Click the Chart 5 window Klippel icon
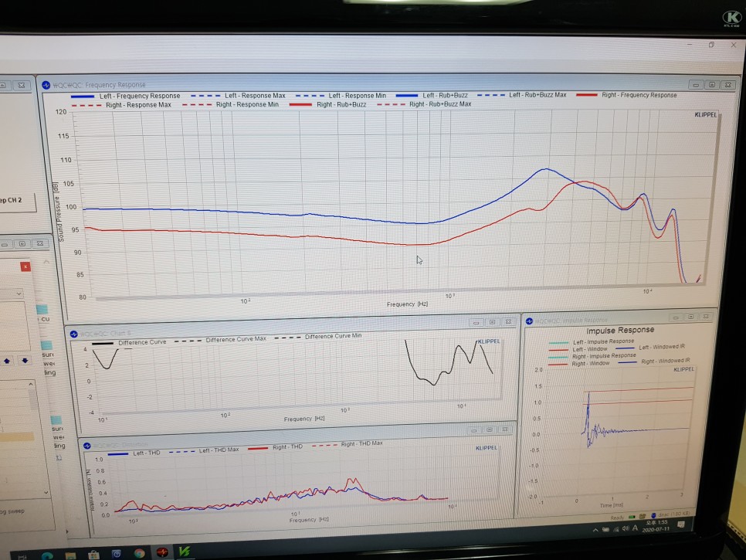This screenshot has height=560, width=746. pyautogui.click(x=73, y=334)
